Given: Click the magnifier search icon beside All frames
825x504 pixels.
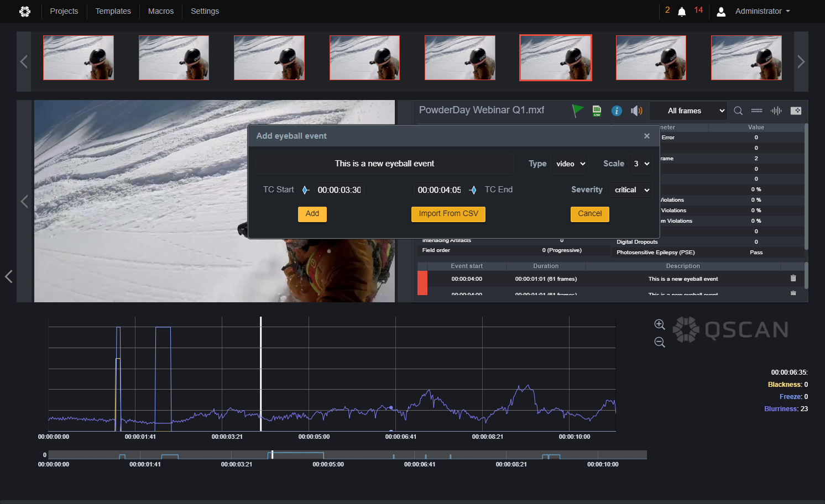Looking at the screenshot, I should pos(738,111).
